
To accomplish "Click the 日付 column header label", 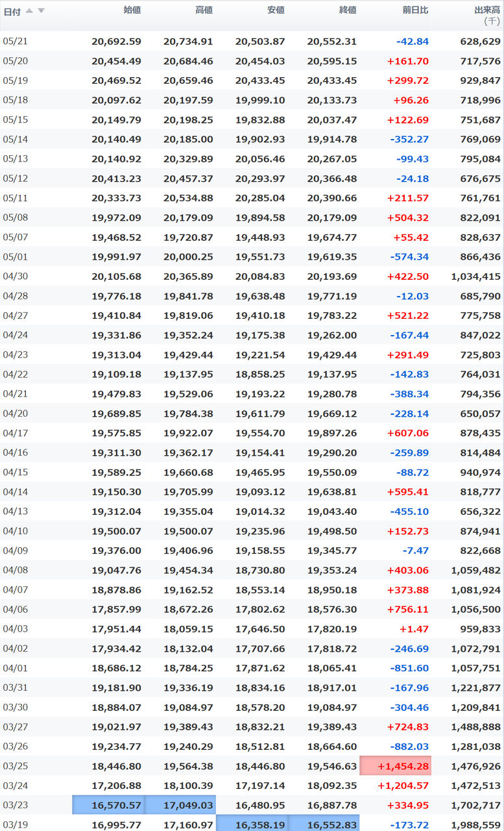I will click(12, 11).
